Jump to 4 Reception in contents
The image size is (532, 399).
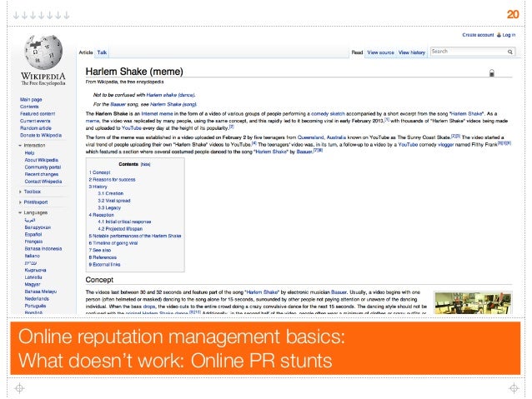pyautogui.click(x=102, y=215)
